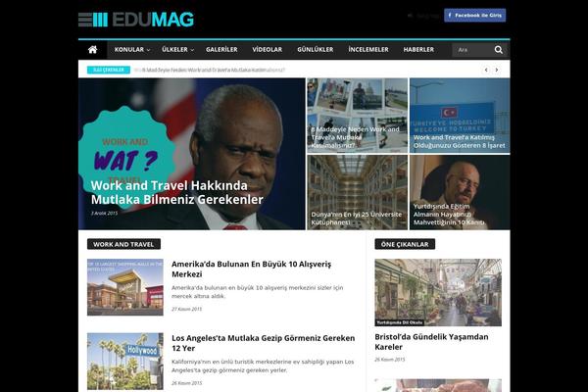The height and width of the screenshot is (392, 588).
Task: Expand the KONULAR dropdown menu
Action: [x=132, y=50]
